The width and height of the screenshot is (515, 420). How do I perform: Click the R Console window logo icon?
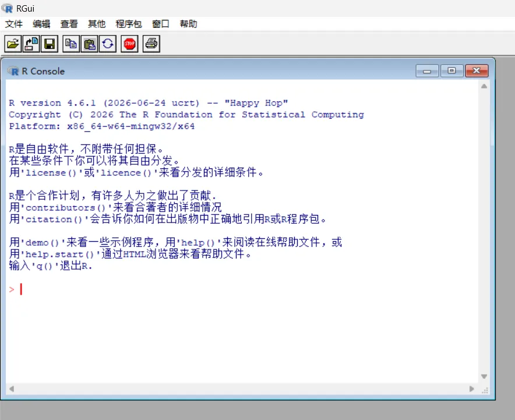pos(13,71)
